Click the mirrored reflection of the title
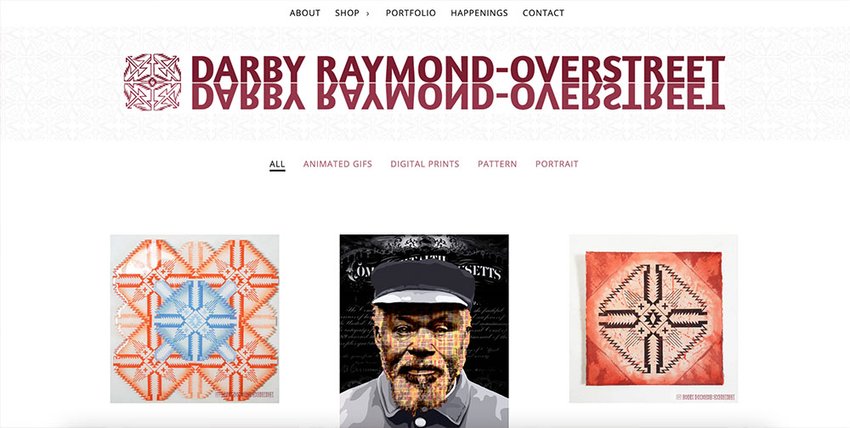850x428 pixels. [458, 97]
